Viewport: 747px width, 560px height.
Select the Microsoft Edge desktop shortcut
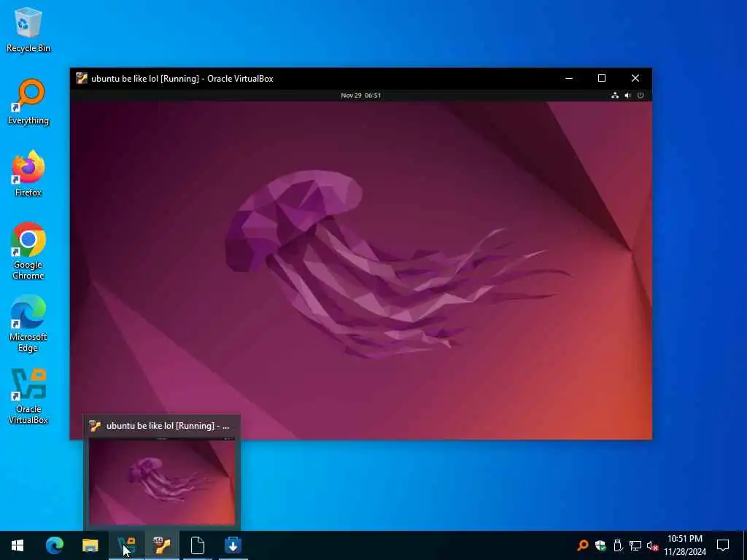coord(28,323)
